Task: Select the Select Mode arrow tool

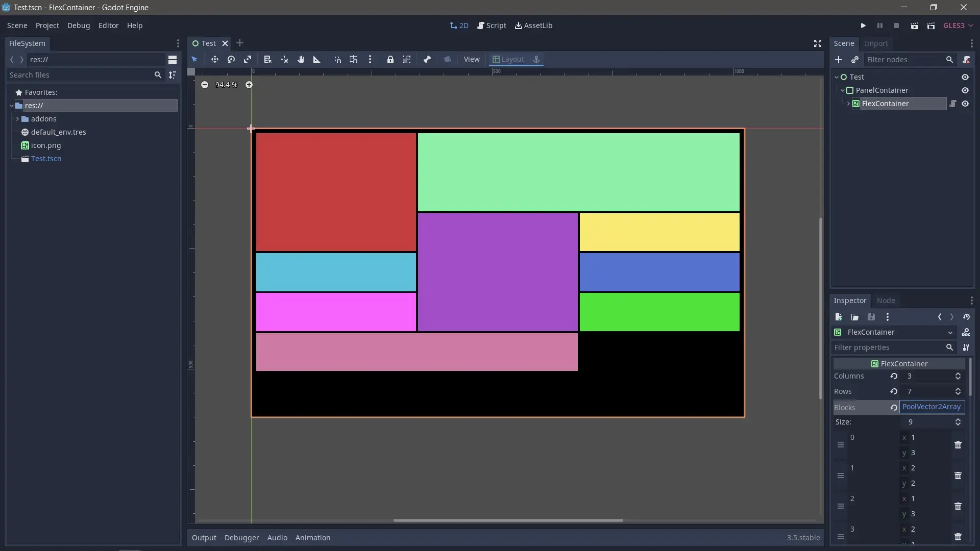Action: pyautogui.click(x=194, y=60)
